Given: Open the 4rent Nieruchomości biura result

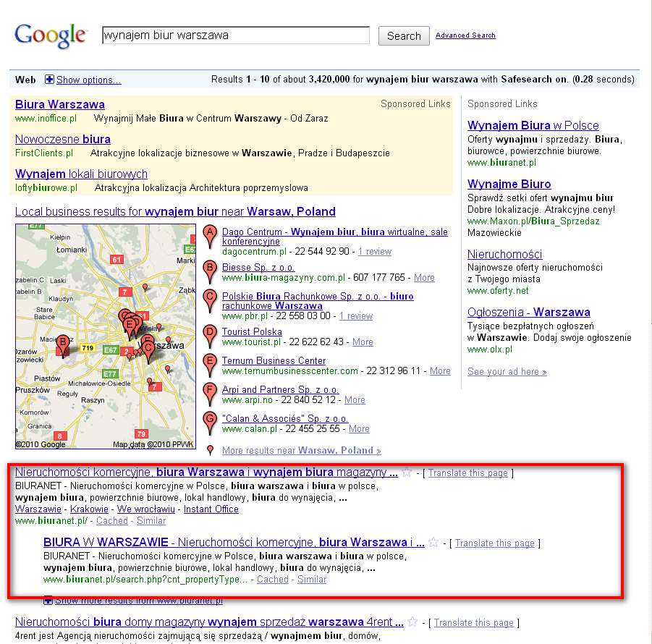Looking at the screenshot, I should [x=209, y=622].
